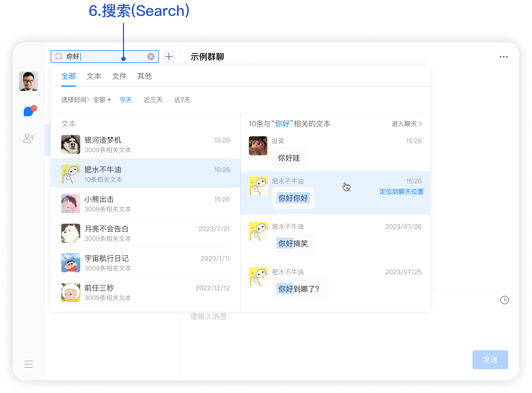This screenshot has width=532, height=393.
Task: Select the 银河造梦机 search result
Action: click(145, 144)
